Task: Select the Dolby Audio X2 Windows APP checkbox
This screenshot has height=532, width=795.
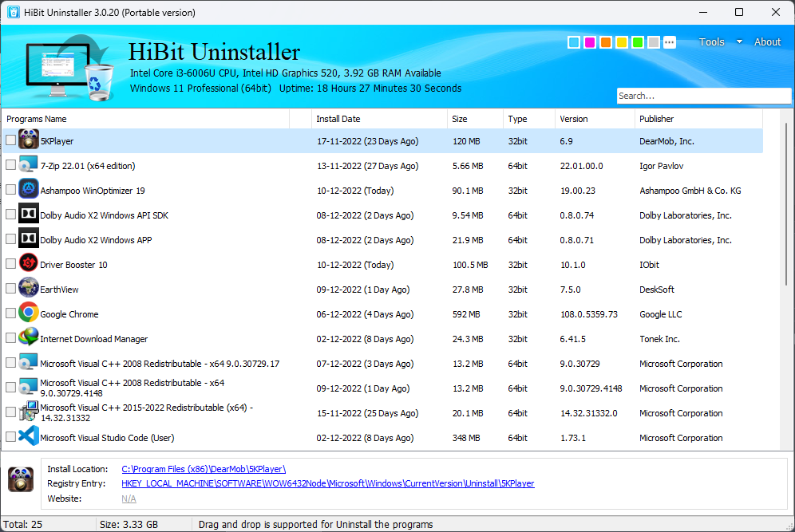Action: [10, 239]
